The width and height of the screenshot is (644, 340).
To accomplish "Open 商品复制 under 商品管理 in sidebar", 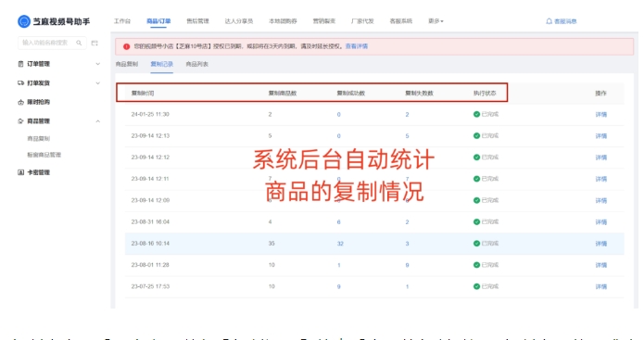I will [x=39, y=138].
